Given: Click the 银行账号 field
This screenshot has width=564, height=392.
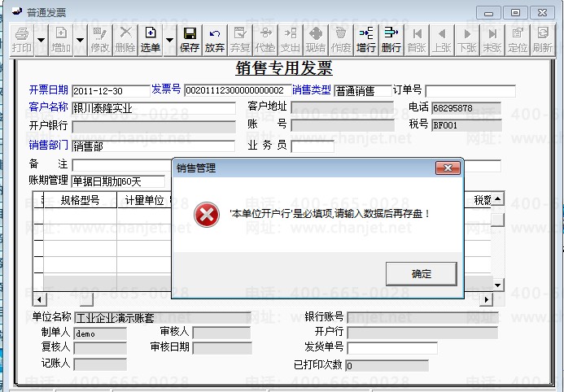Looking at the screenshot, I should 422,317.
